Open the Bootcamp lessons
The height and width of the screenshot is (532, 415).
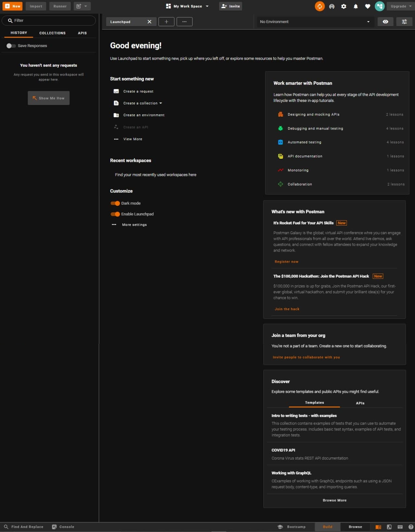pyautogui.click(x=292, y=527)
